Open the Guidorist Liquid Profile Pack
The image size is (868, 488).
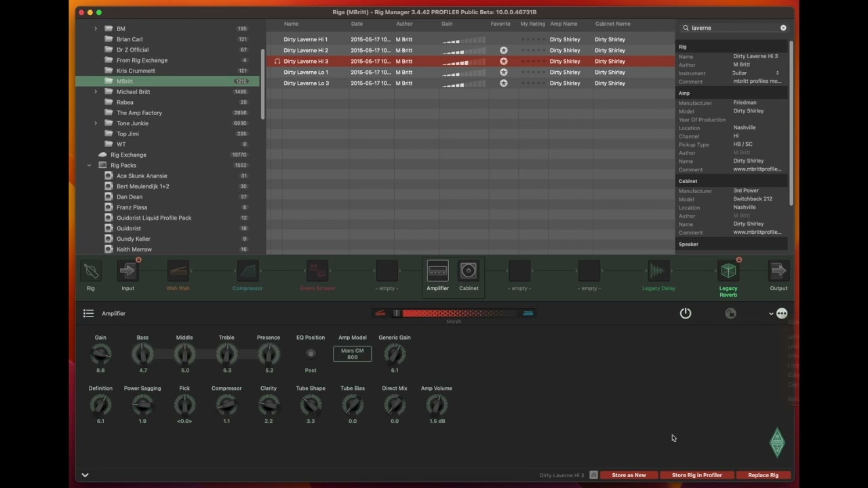tap(154, 218)
